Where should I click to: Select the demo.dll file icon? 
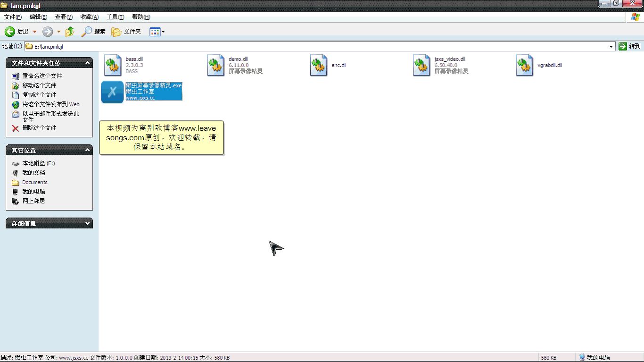pyautogui.click(x=216, y=65)
